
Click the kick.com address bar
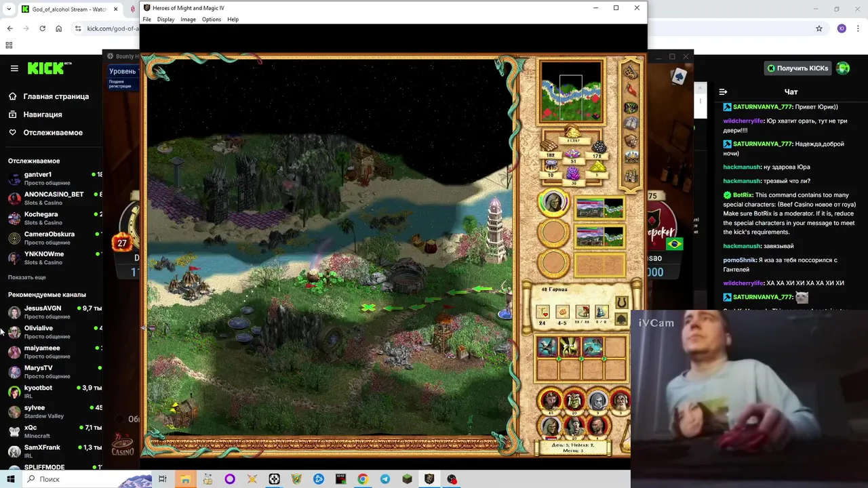112,28
